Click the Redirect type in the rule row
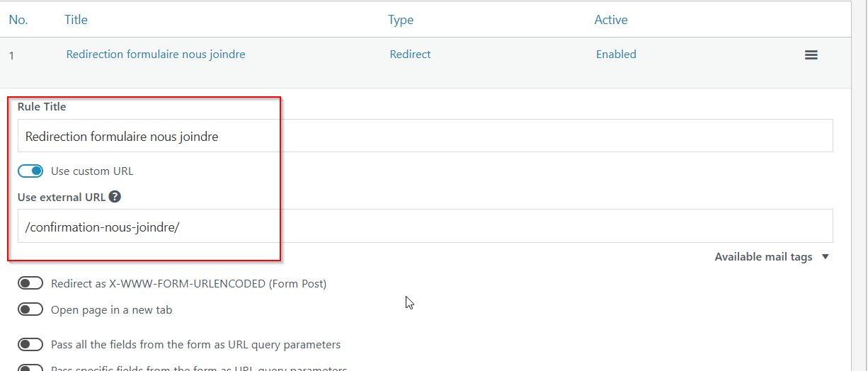The width and height of the screenshot is (868, 371). click(410, 55)
